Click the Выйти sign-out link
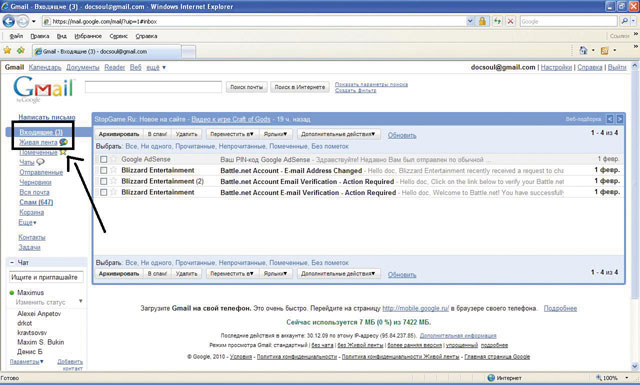The height and width of the screenshot is (385, 640). [x=617, y=67]
